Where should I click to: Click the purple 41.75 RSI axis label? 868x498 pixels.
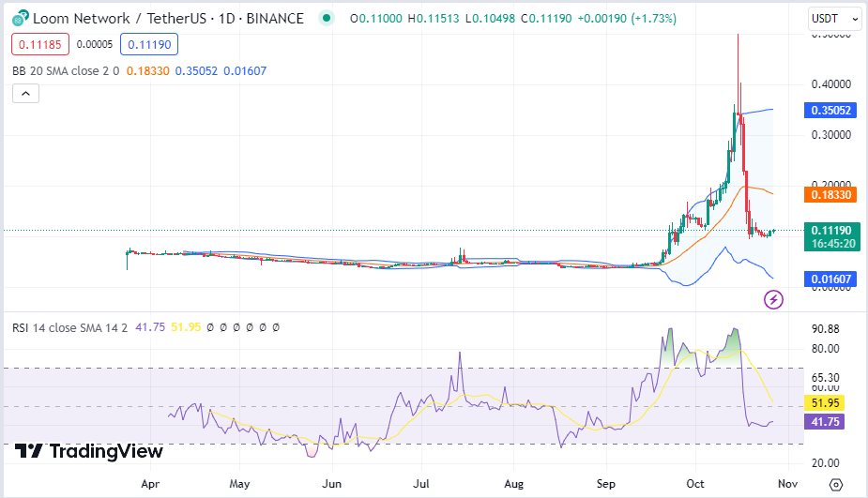[824, 422]
